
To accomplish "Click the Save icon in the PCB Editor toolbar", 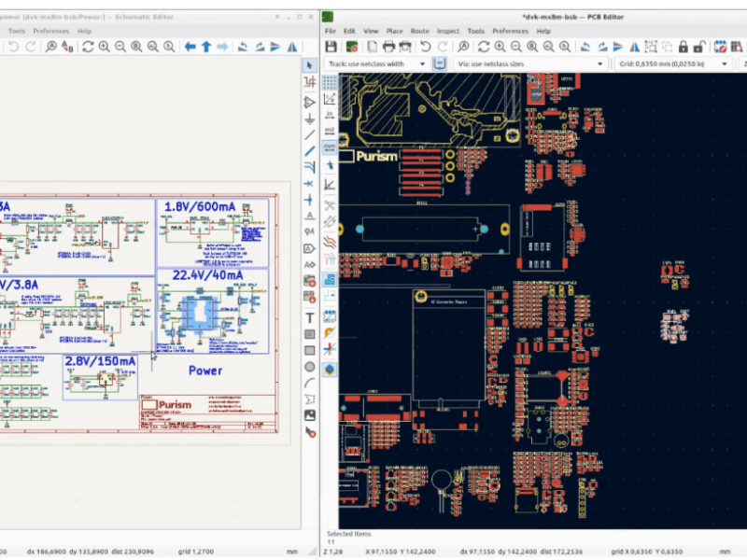I will click(330, 47).
